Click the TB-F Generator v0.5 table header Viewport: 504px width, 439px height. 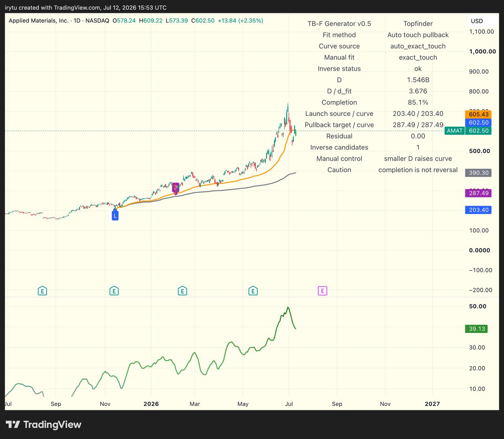(x=339, y=24)
